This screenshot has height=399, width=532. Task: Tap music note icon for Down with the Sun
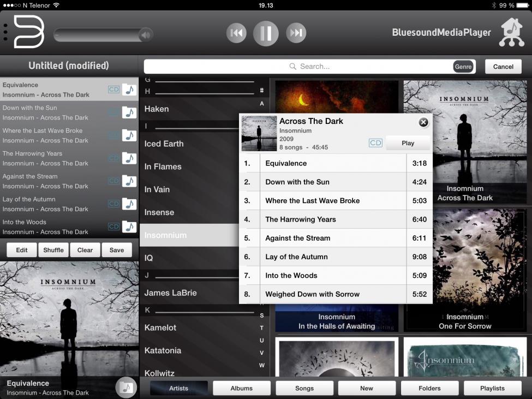[x=129, y=112]
